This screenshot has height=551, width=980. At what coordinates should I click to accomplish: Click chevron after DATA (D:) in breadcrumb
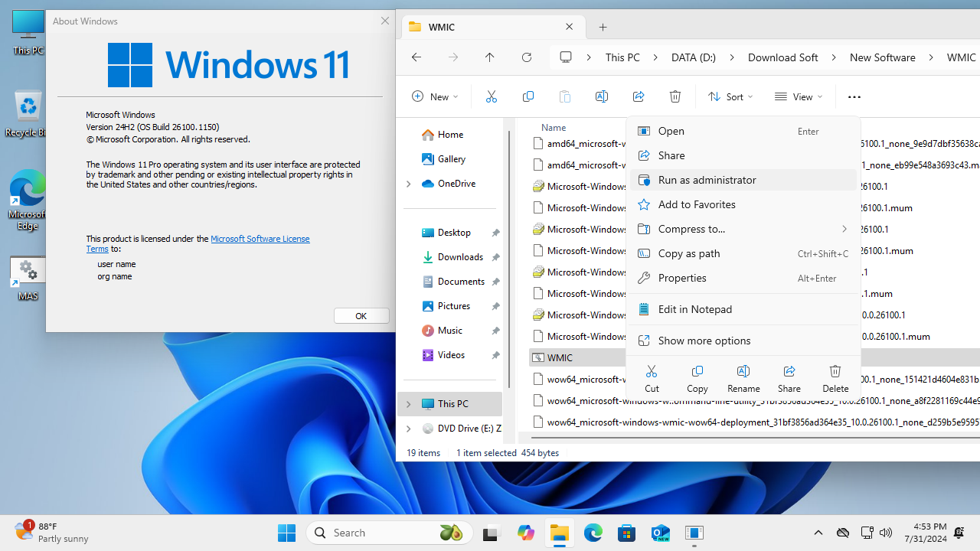[x=732, y=57]
